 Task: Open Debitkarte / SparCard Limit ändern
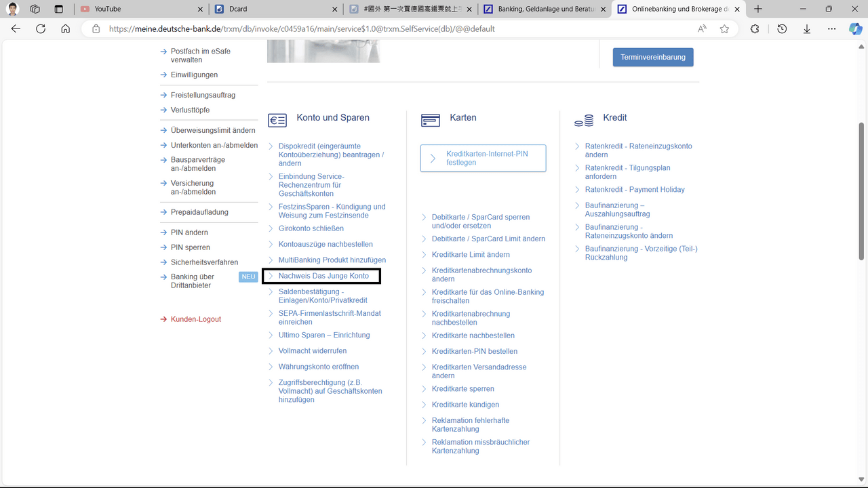(x=488, y=239)
